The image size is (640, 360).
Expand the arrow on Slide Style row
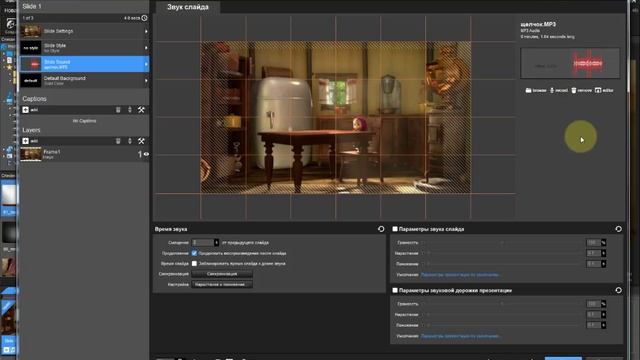146,48
